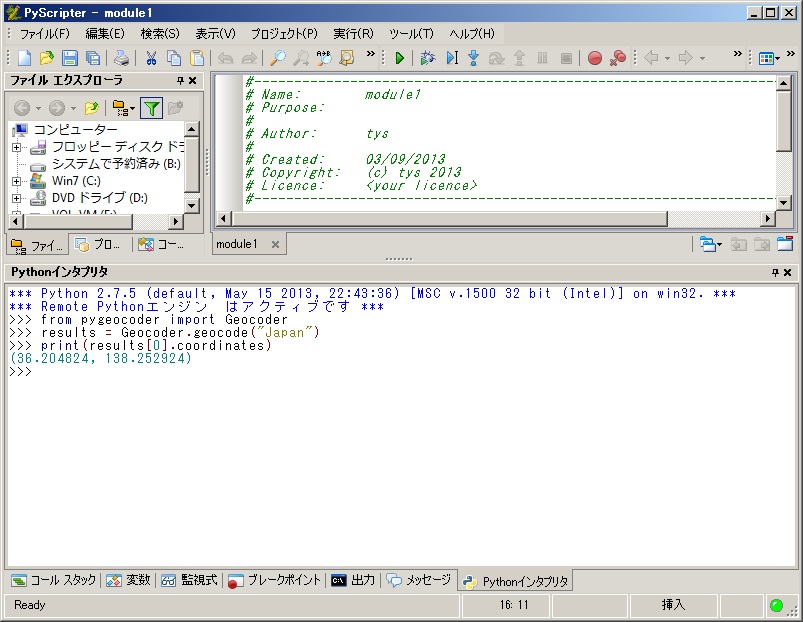The height and width of the screenshot is (622, 803).
Task: Toggle pin on File Explorer panel
Action: [x=180, y=81]
